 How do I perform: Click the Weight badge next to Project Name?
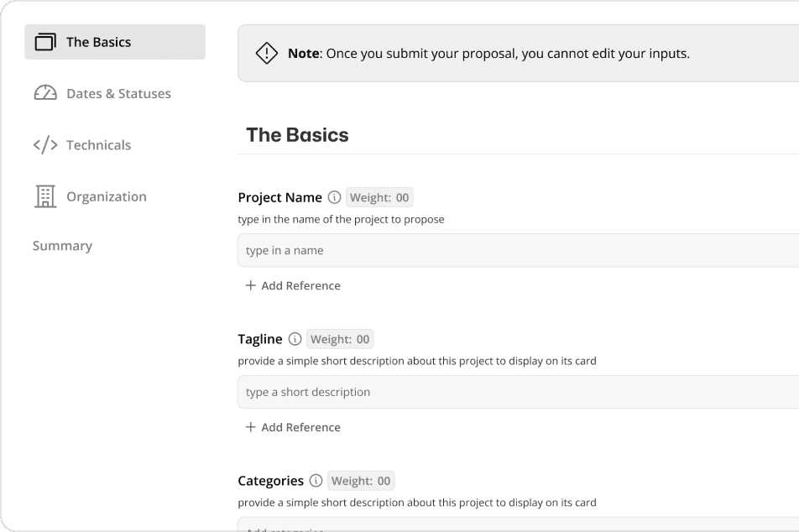tap(379, 198)
